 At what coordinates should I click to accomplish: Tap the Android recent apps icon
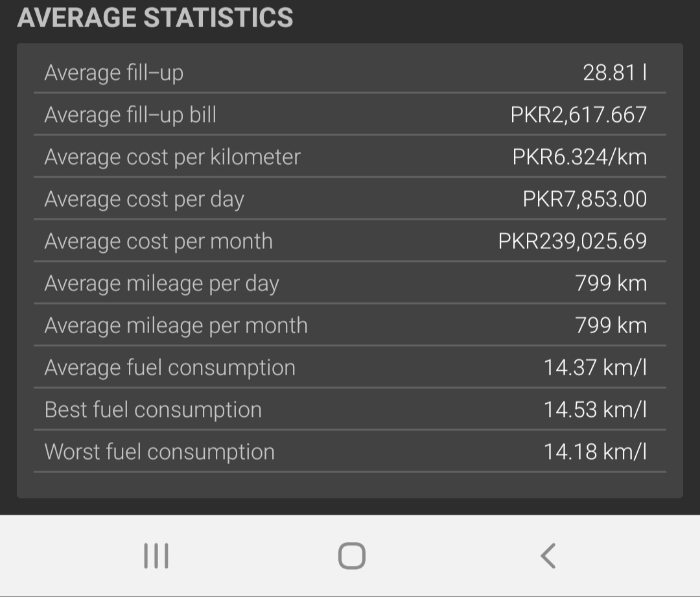156,556
